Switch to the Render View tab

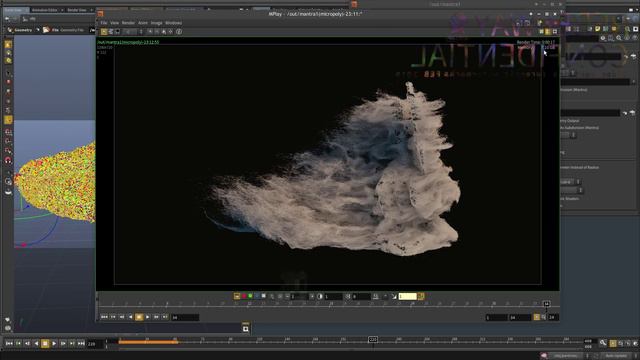(77, 10)
